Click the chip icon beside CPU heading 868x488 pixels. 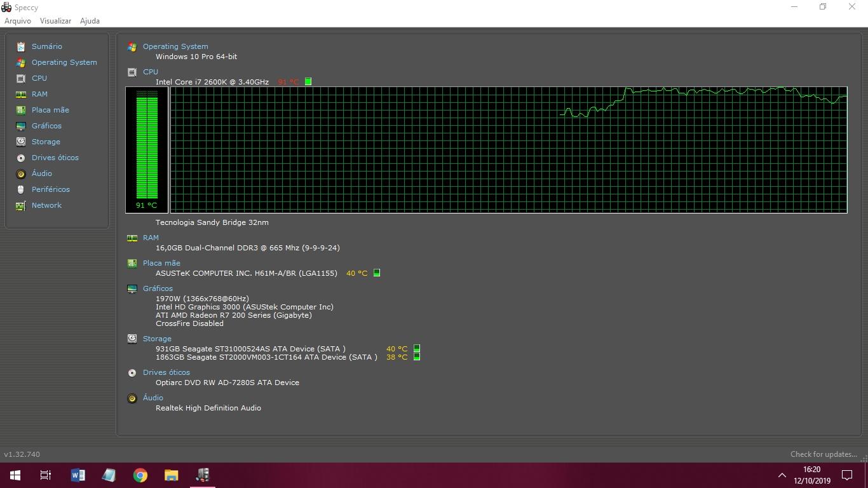[x=132, y=72]
